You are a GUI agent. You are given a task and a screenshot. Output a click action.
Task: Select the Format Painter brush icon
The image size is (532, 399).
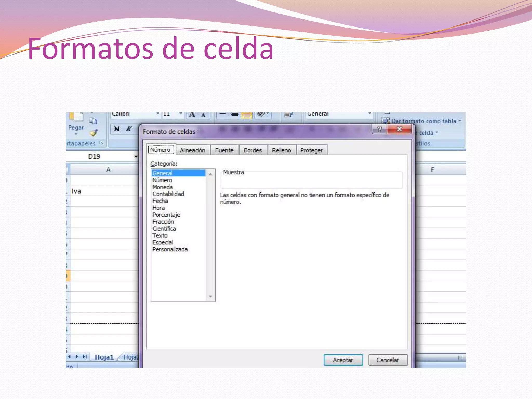point(93,133)
